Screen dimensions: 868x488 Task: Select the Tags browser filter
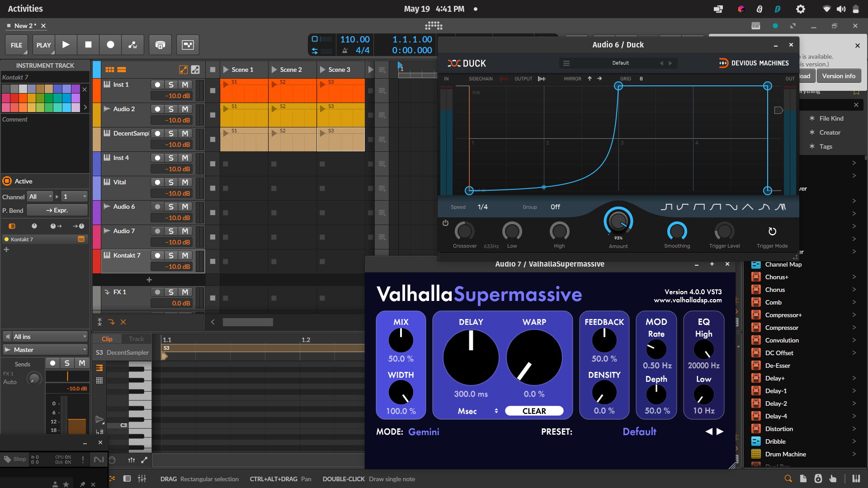pos(826,146)
